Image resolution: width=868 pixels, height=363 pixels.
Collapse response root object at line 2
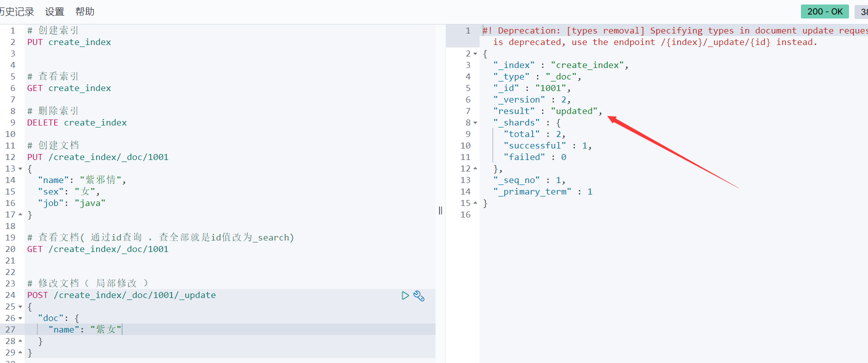[476, 54]
